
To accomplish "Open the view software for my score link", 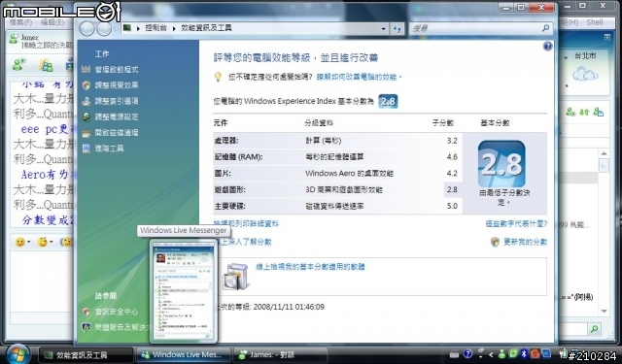I will 310,267.
